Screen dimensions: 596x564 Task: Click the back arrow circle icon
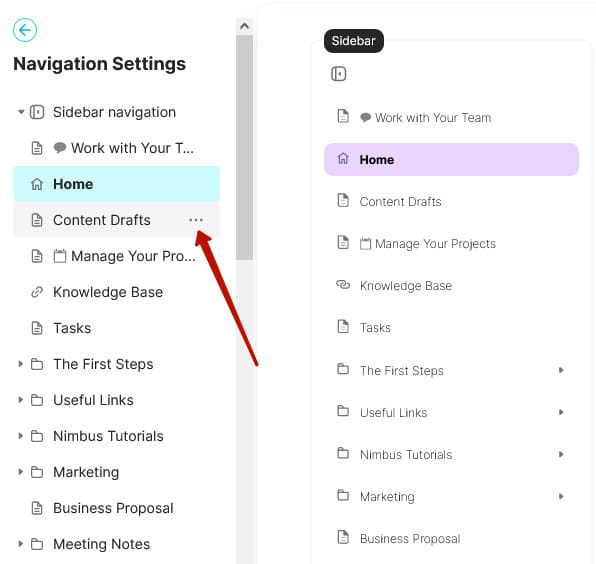pyautogui.click(x=25, y=30)
